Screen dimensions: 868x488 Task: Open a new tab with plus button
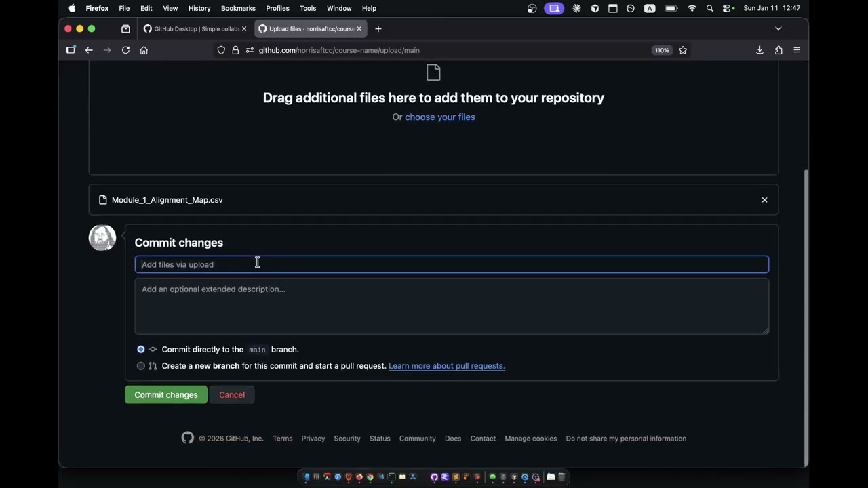[x=378, y=28]
